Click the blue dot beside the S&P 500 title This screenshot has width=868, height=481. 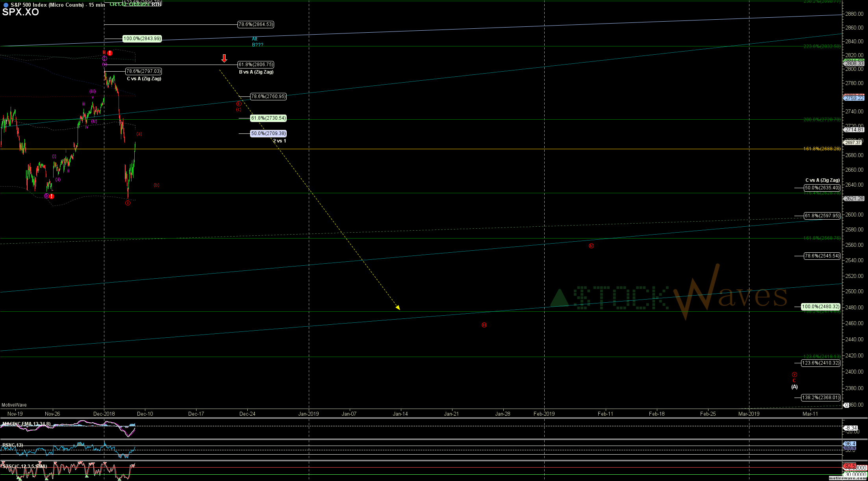point(6,5)
